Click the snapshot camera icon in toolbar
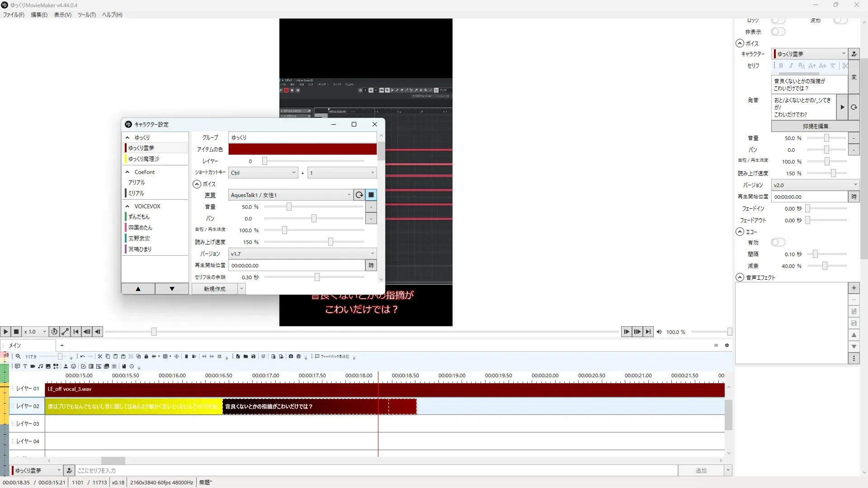Screen dimensions: 868x488 (x=291, y=357)
